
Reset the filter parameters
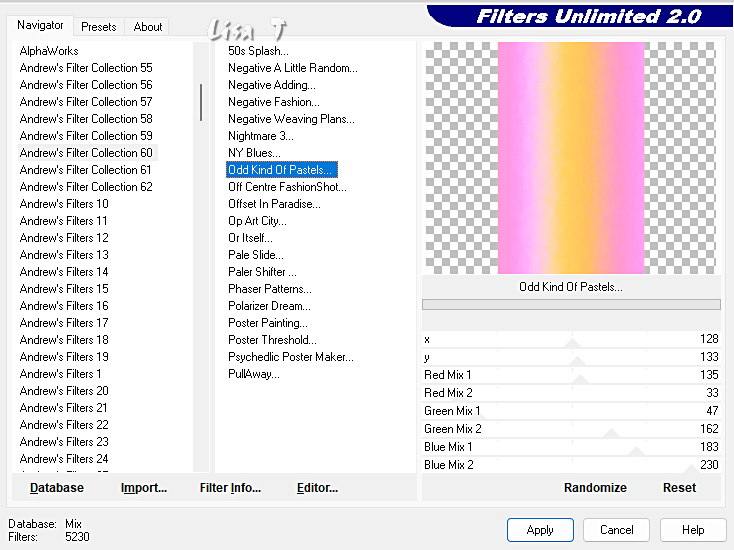[679, 488]
